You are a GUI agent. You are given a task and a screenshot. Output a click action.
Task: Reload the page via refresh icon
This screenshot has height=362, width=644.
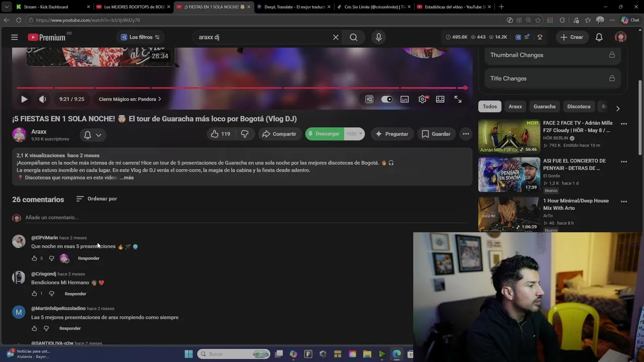point(19,20)
